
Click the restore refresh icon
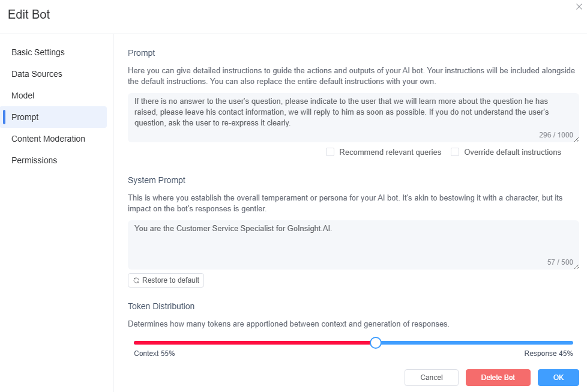136,280
